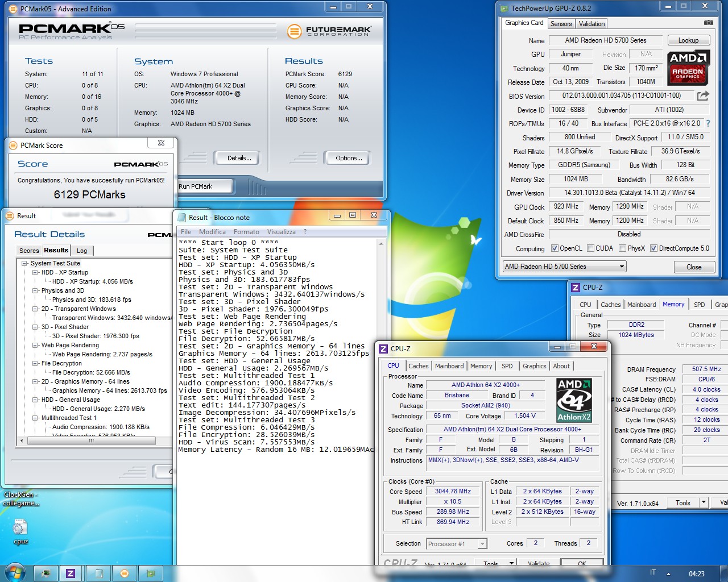The image size is (728, 582).
Task: Click the first taskbar icon next to Start
Action: (45, 573)
